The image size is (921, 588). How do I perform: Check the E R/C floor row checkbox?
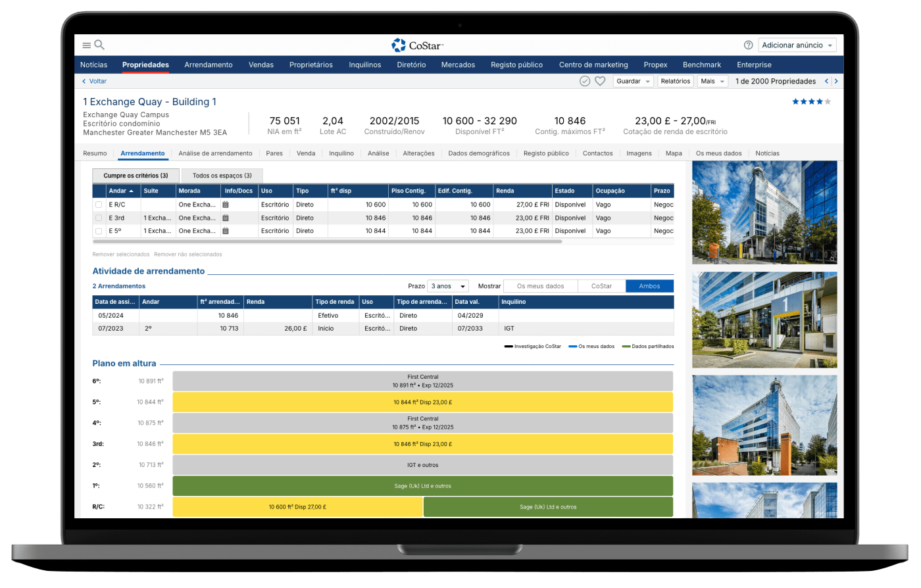click(x=99, y=205)
